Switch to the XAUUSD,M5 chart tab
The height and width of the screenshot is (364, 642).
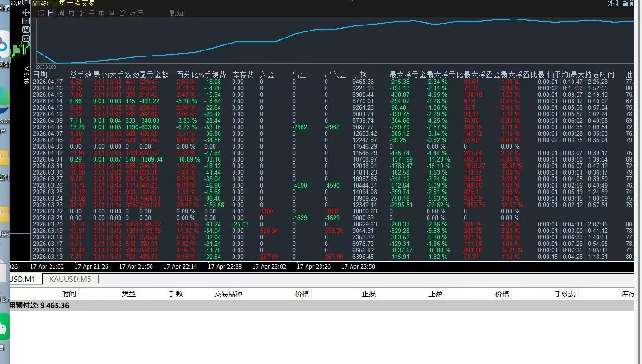70,279
